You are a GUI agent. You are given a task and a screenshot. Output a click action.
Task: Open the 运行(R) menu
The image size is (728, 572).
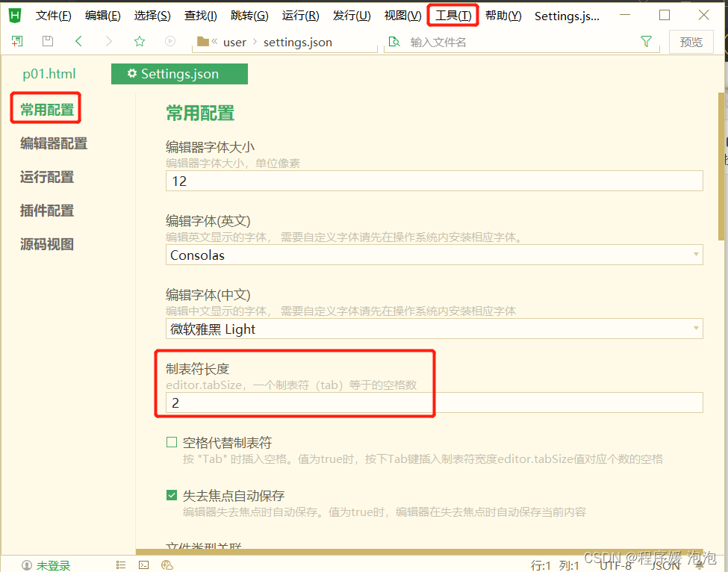[x=300, y=16]
